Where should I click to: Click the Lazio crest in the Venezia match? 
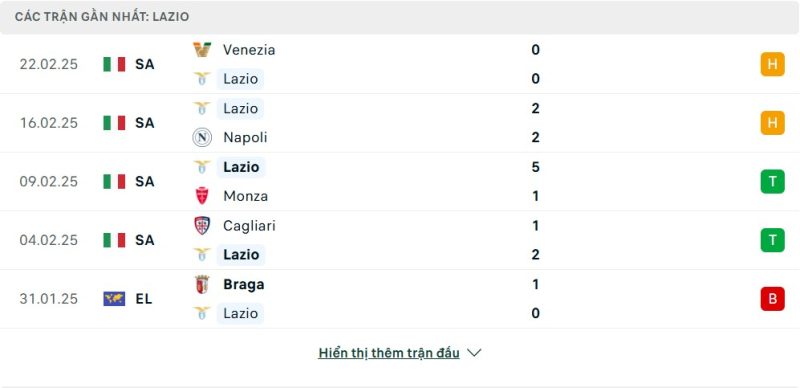pos(202,79)
